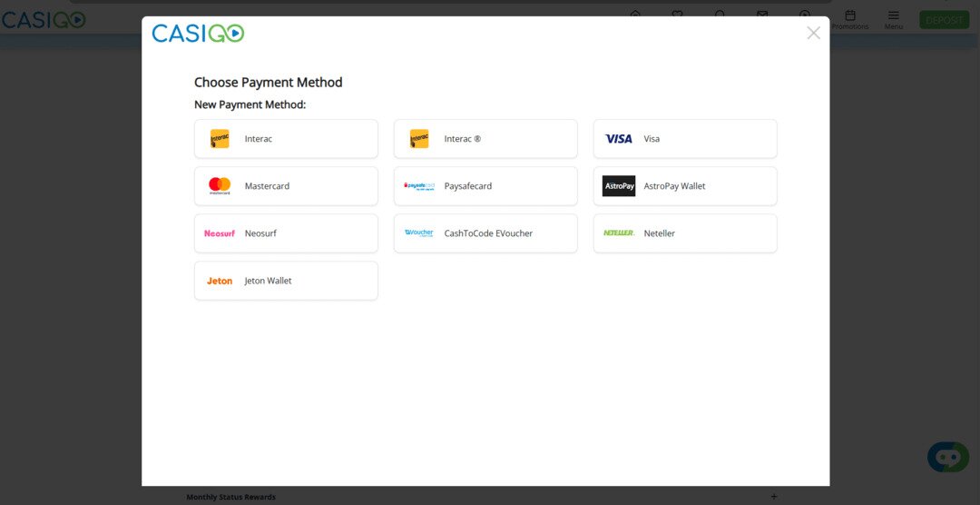
Task: Pick the Mastercard logo option
Action: (x=220, y=186)
